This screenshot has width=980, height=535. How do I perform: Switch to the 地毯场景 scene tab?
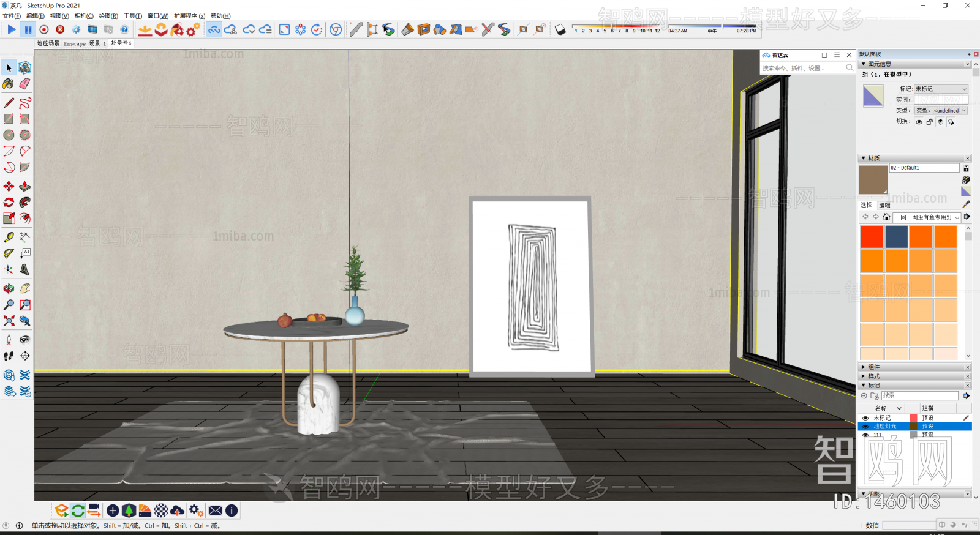(48, 43)
